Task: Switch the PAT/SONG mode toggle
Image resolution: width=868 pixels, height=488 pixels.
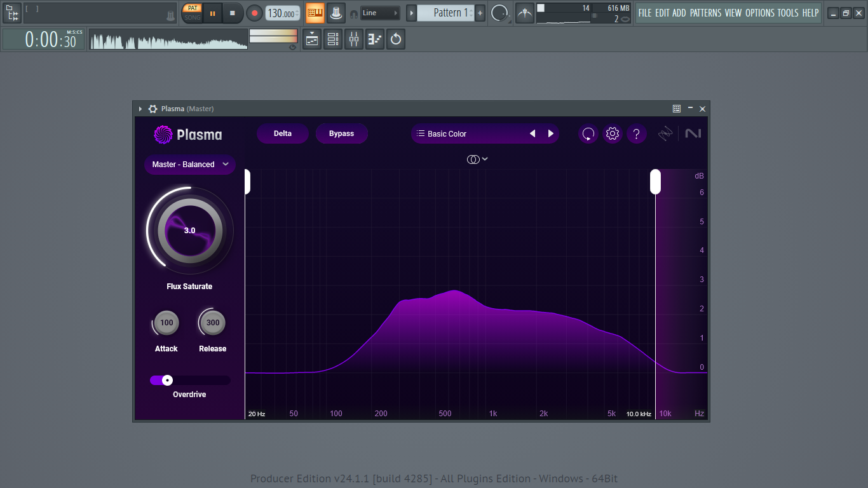Action: [x=192, y=13]
